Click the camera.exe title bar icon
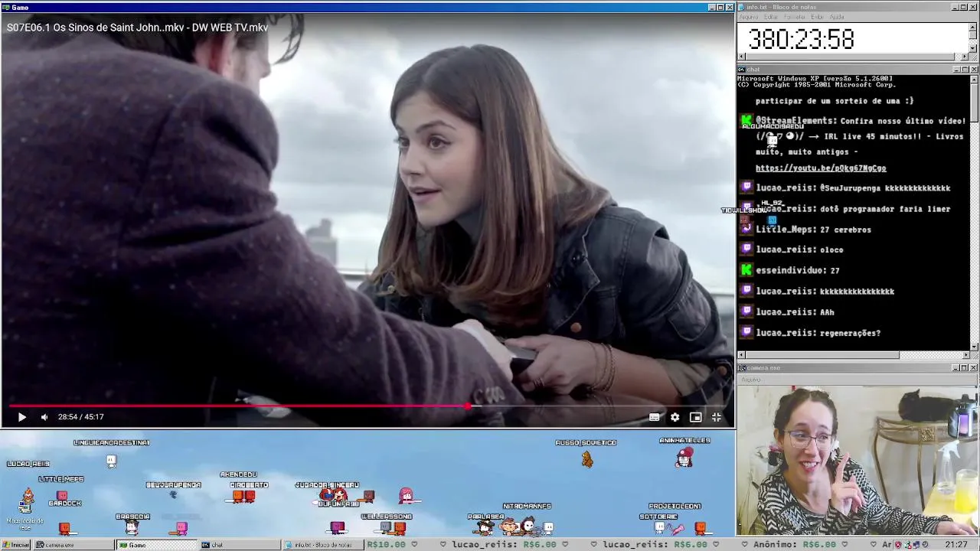The image size is (980, 551). pos(742,368)
